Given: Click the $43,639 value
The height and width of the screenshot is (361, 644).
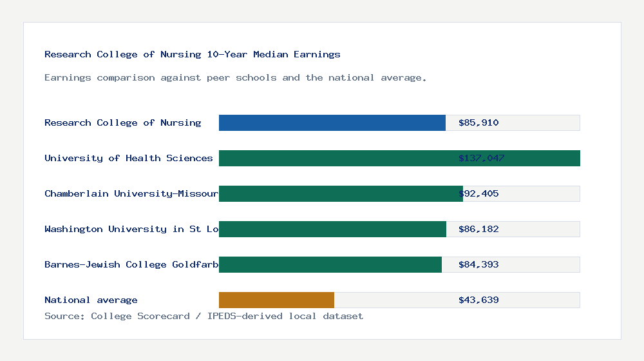Looking at the screenshot, I should pyautogui.click(x=478, y=300).
